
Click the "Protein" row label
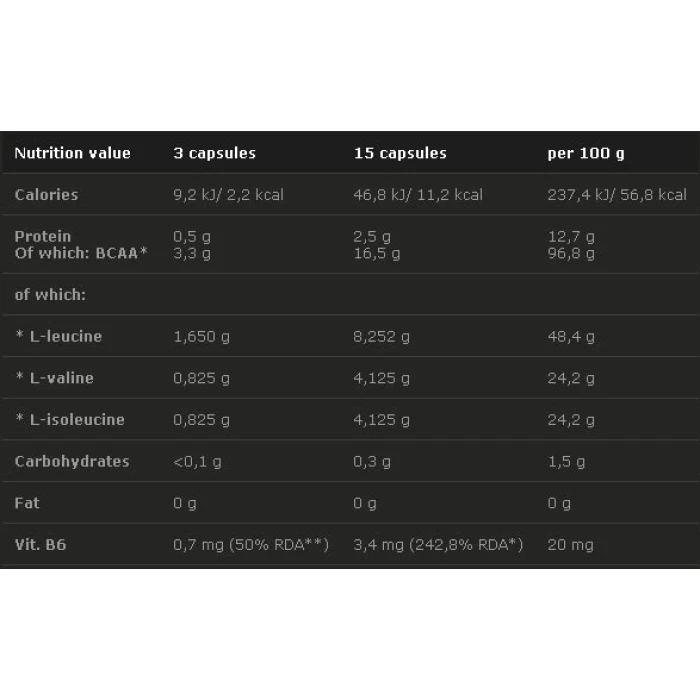(43, 236)
